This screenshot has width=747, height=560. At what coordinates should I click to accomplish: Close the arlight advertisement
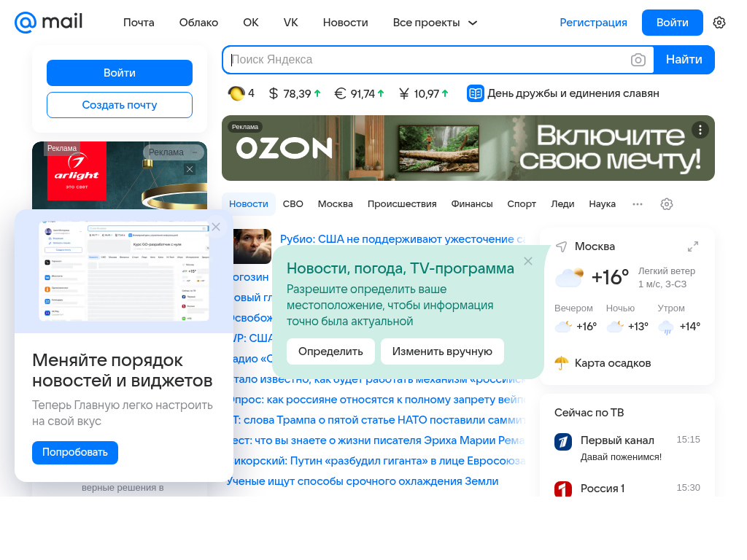(190, 169)
